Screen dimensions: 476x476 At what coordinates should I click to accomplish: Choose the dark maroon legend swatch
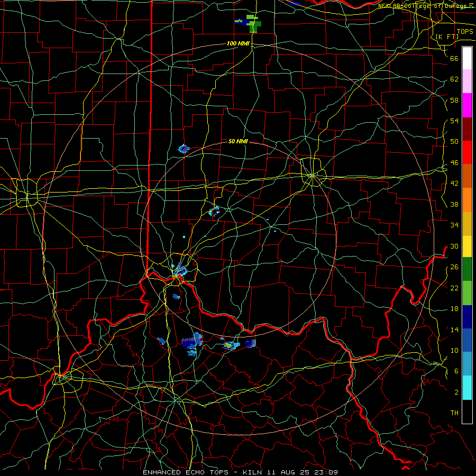click(x=467, y=130)
